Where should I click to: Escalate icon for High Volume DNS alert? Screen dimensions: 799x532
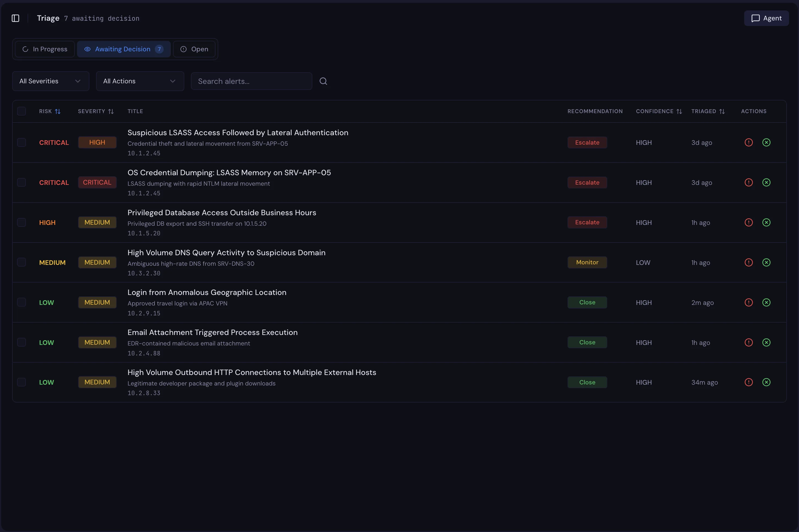(749, 262)
